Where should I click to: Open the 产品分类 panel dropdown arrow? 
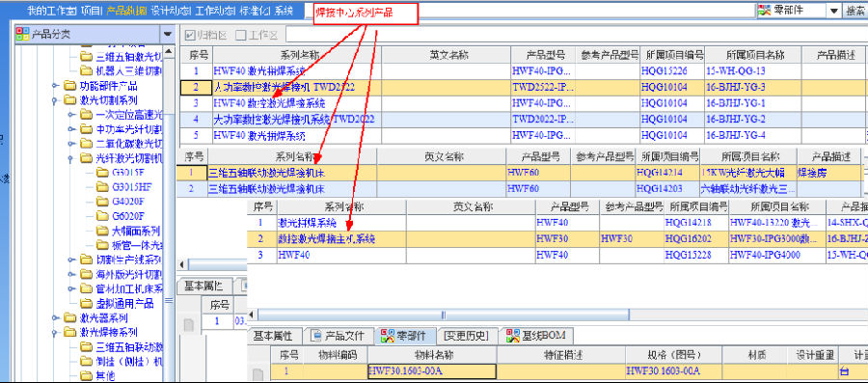[x=168, y=35]
